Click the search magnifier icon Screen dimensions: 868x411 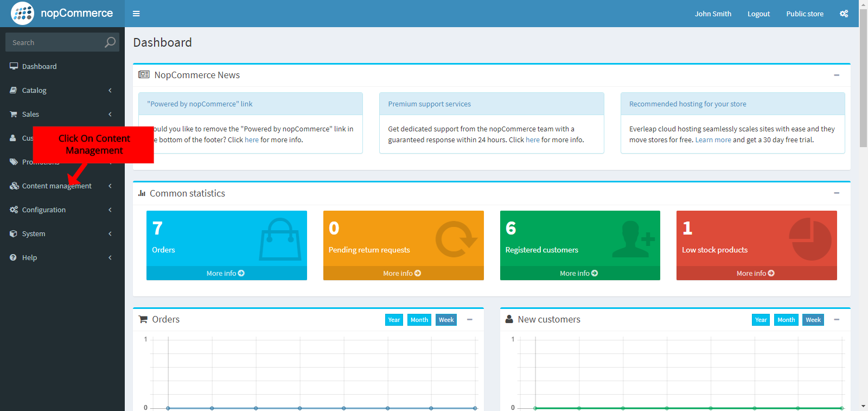pyautogui.click(x=110, y=42)
